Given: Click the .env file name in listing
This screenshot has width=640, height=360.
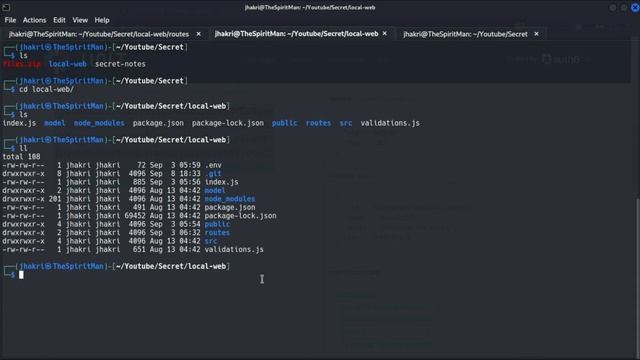Looking at the screenshot, I should pos(213,165).
